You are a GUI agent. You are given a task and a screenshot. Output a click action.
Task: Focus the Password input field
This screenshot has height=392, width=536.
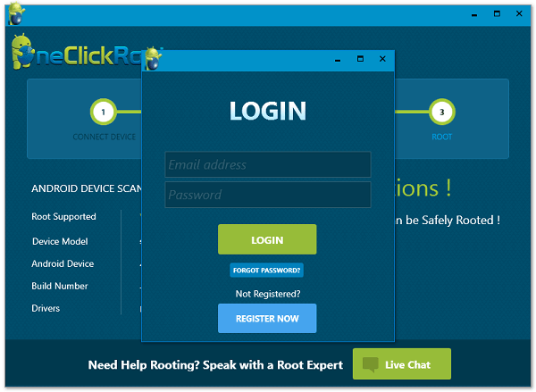(x=268, y=195)
